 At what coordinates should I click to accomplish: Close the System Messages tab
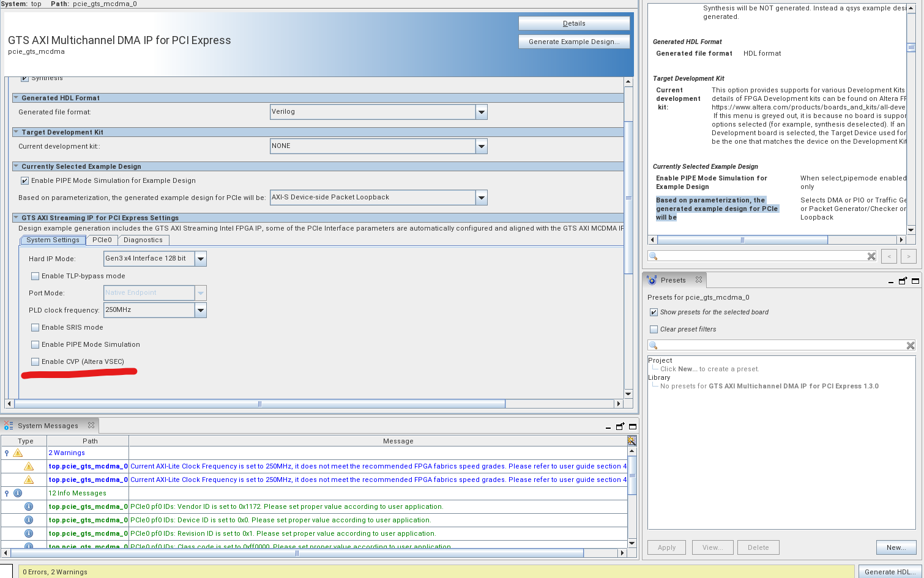pos(91,425)
